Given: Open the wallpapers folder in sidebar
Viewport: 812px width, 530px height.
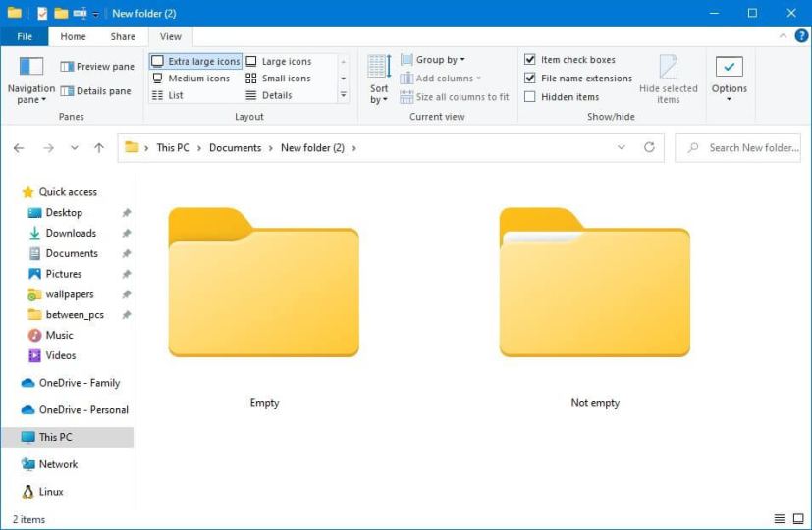Looking at the screenshot, I should [70, 294].
